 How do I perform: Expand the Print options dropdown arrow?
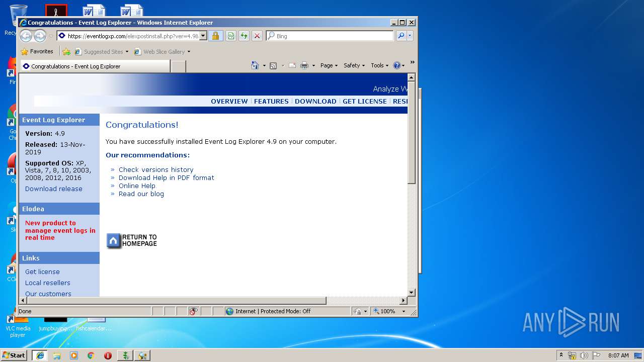click(x=313, y=65)
